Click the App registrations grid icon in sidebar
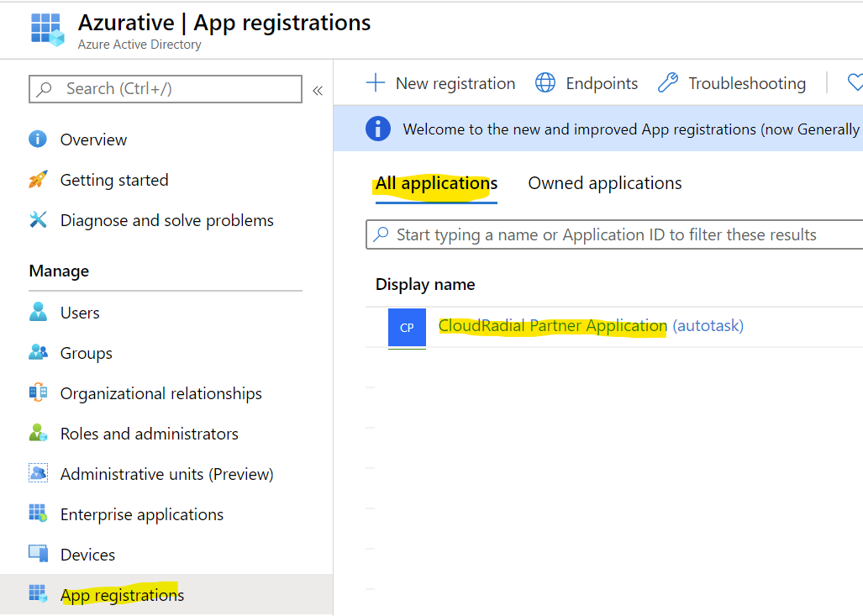The image size is (863, 616). click(38, 593)
